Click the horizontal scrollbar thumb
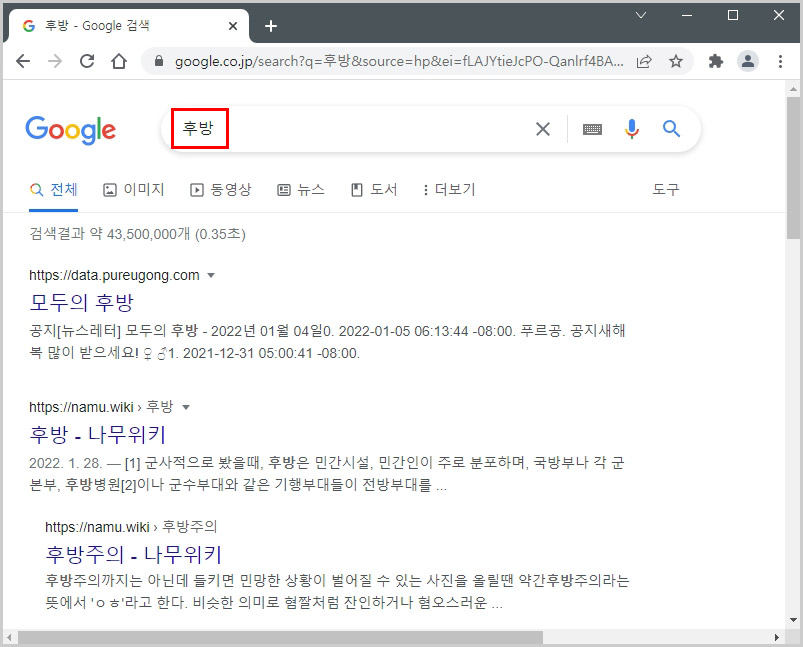Viewport: 803px width, 647px height. pos(281,638)
